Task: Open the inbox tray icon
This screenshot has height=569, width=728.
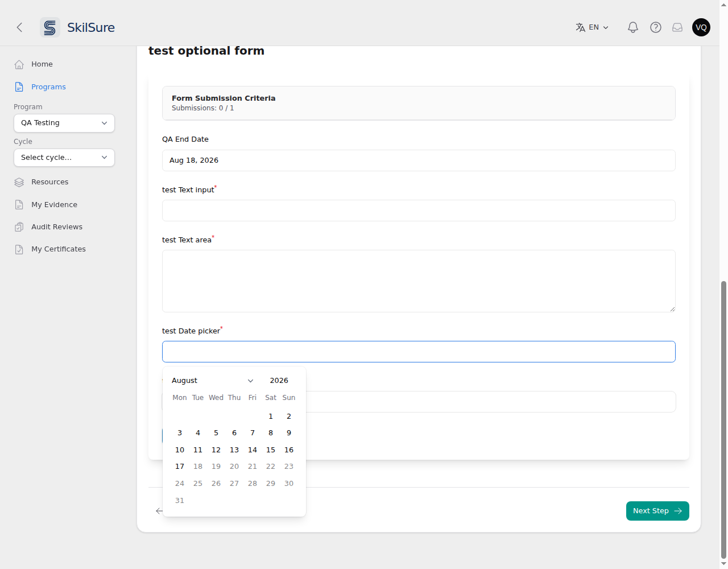Action: 677,27
